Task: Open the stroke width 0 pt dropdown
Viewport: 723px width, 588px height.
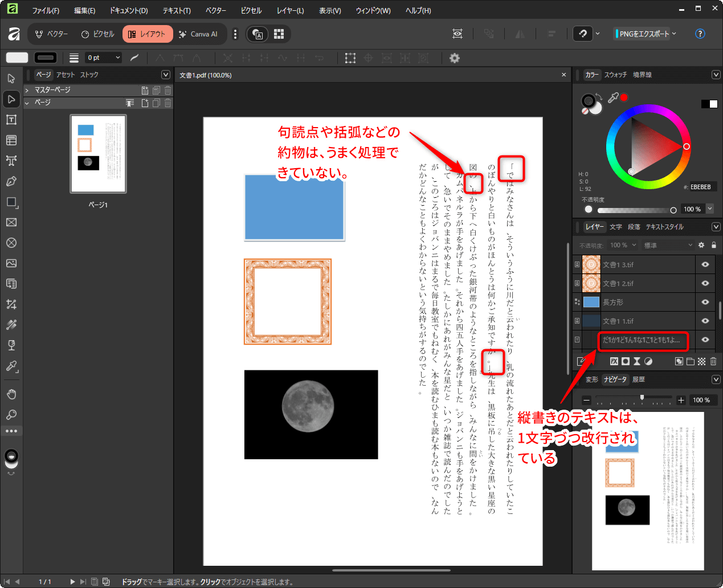Action: click(x=117, y=58)
